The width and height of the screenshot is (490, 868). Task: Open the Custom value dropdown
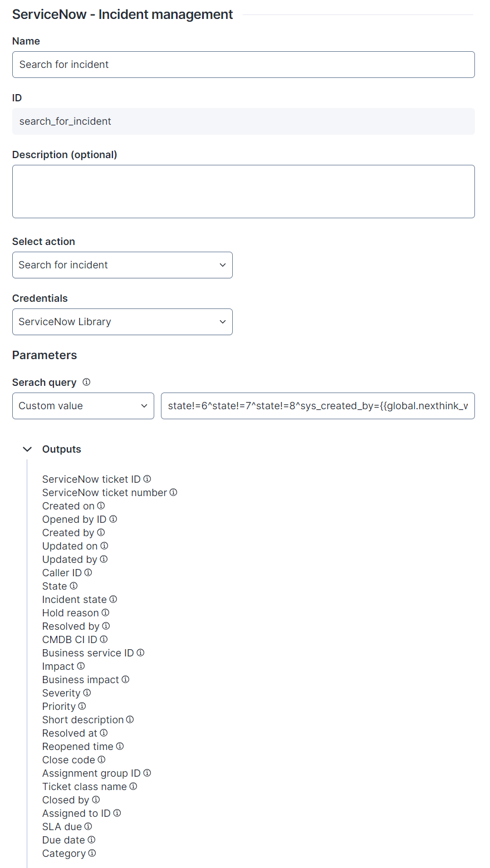point(83,406)
